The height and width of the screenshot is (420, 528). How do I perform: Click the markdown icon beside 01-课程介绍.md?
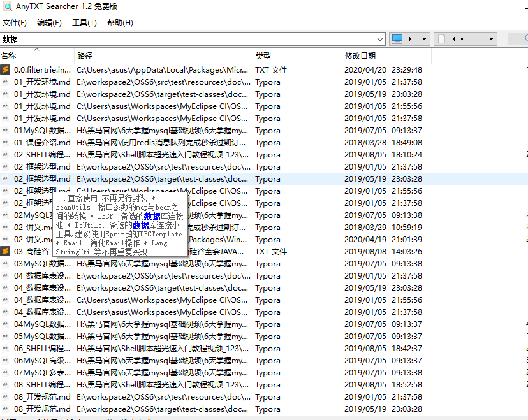click(5, 142)
